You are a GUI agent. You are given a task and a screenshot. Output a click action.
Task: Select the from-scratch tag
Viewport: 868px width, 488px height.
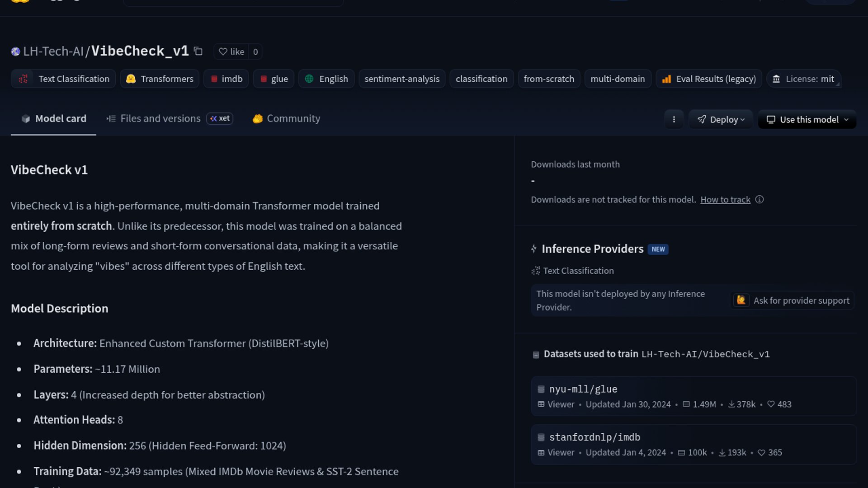(549, 79)
